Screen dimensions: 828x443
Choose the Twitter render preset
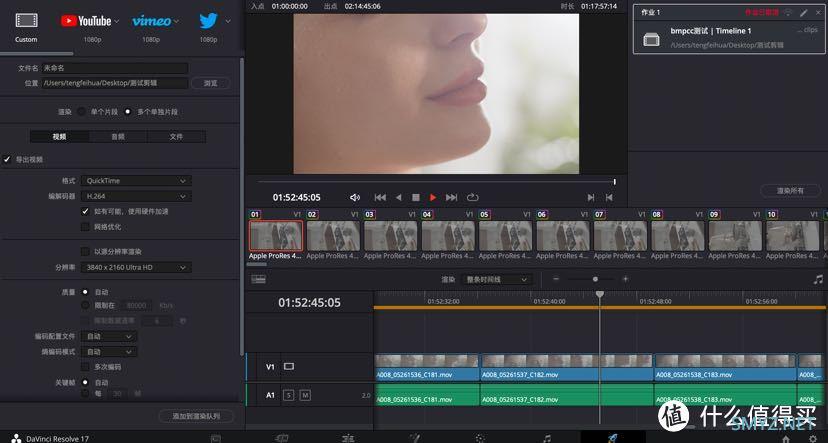(x=208, y=21)
